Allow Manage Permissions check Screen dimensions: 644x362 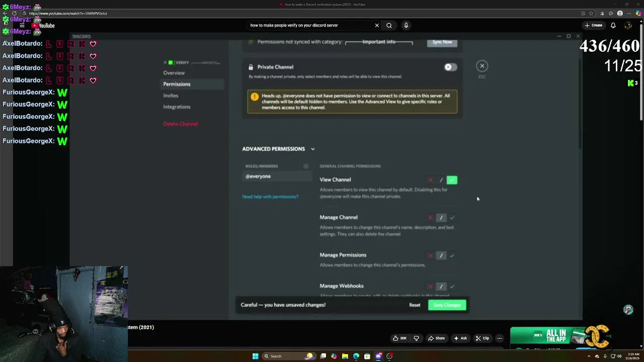click(x=452, y=255)
